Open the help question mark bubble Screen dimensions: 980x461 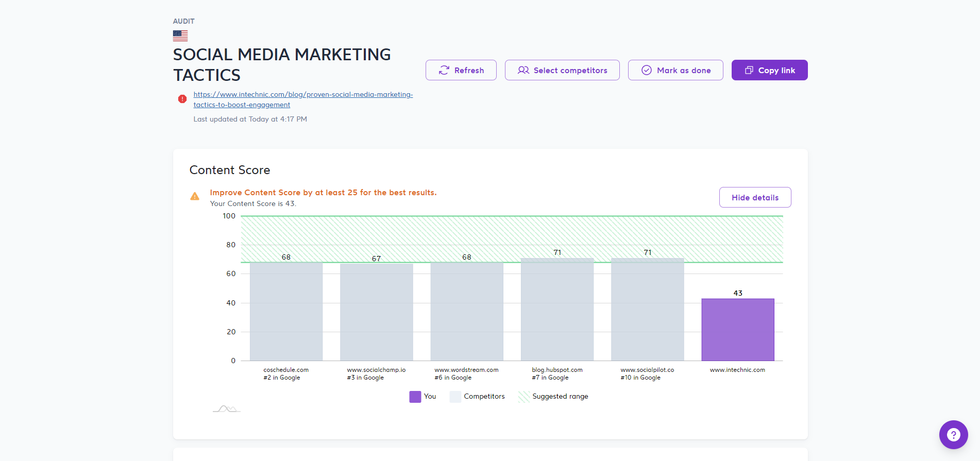click(x=953, y=435)
